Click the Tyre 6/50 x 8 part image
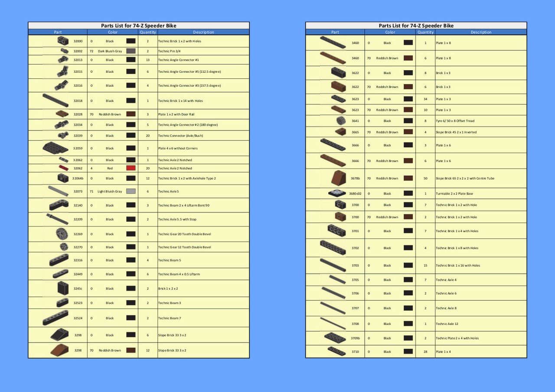The image size is (555, 392). pyautogui.click(x=341, y=121)
